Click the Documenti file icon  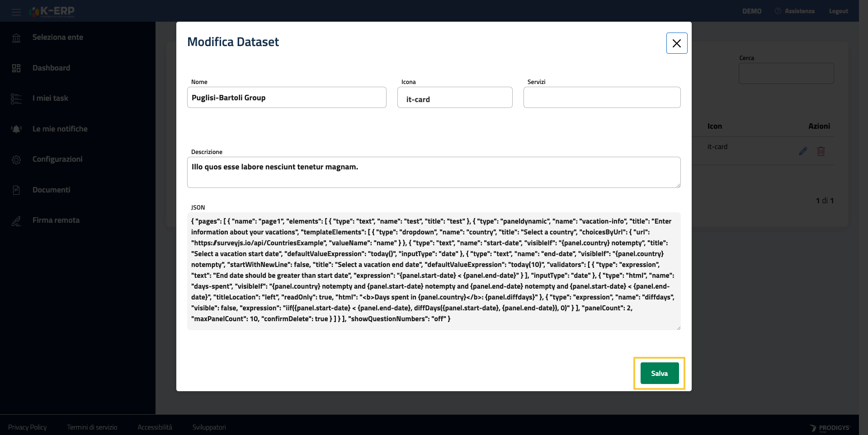point(16,190)
